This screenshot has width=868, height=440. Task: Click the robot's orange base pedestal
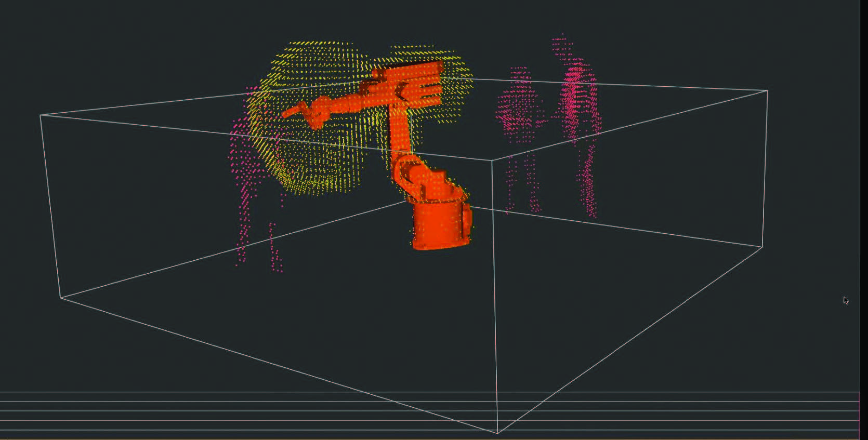point(441,225)
